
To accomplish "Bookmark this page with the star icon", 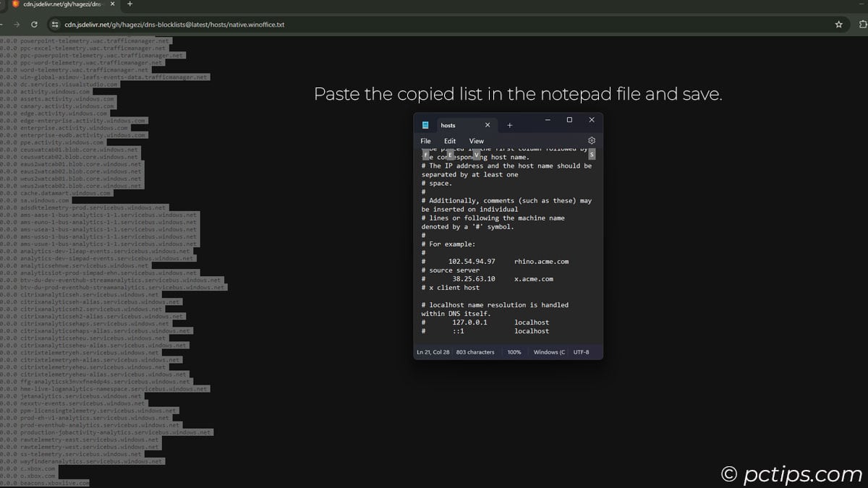I will click(x=838, y=24).
